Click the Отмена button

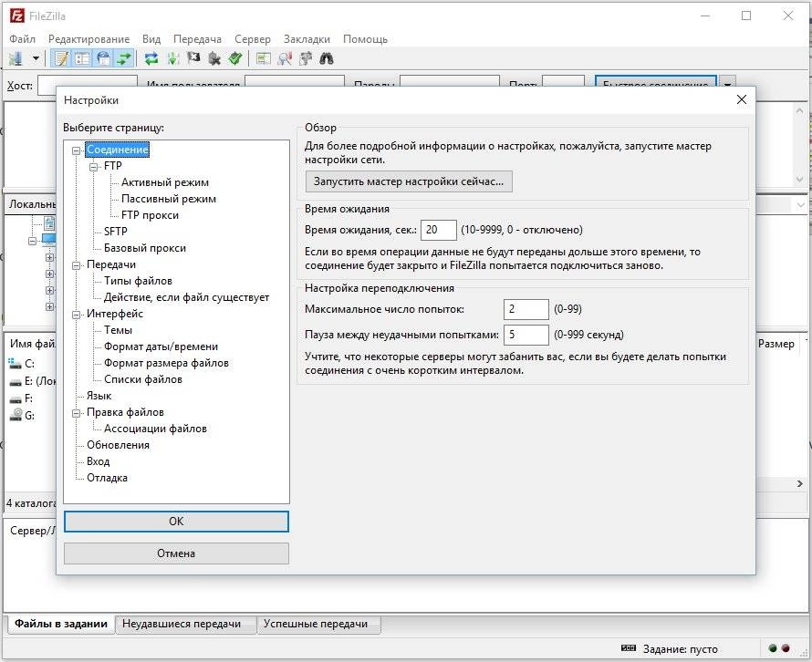point(176,553)
